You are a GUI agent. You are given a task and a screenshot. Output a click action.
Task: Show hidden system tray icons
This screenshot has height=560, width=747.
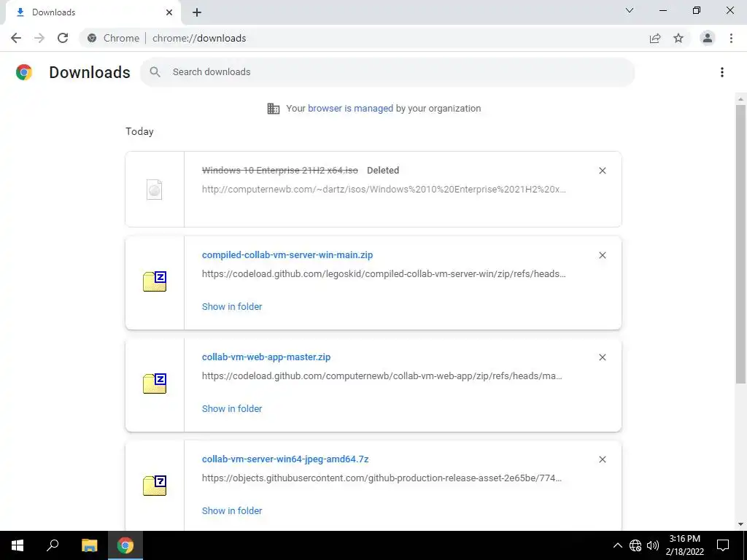[617, 545]
